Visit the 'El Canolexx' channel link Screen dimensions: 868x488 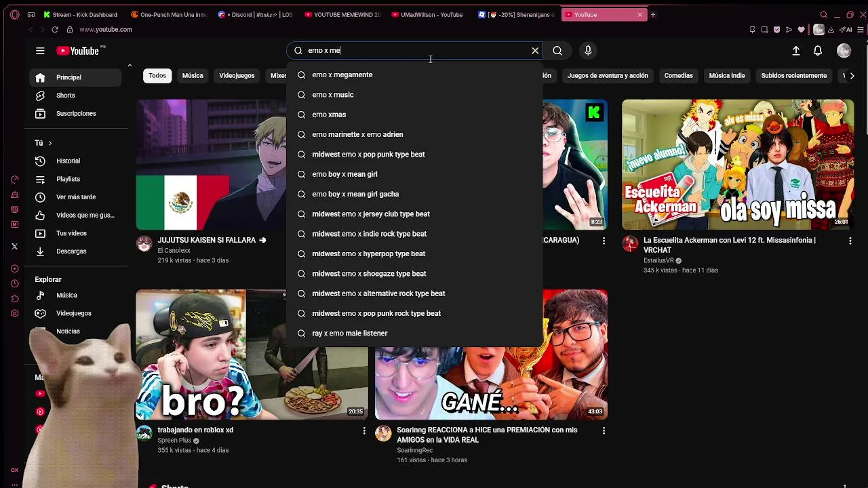click(x=174, y=251)
